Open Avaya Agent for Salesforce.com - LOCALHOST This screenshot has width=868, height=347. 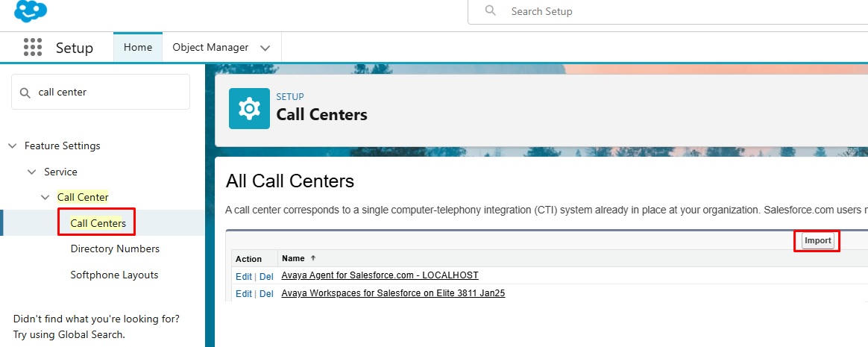(380, 275)
